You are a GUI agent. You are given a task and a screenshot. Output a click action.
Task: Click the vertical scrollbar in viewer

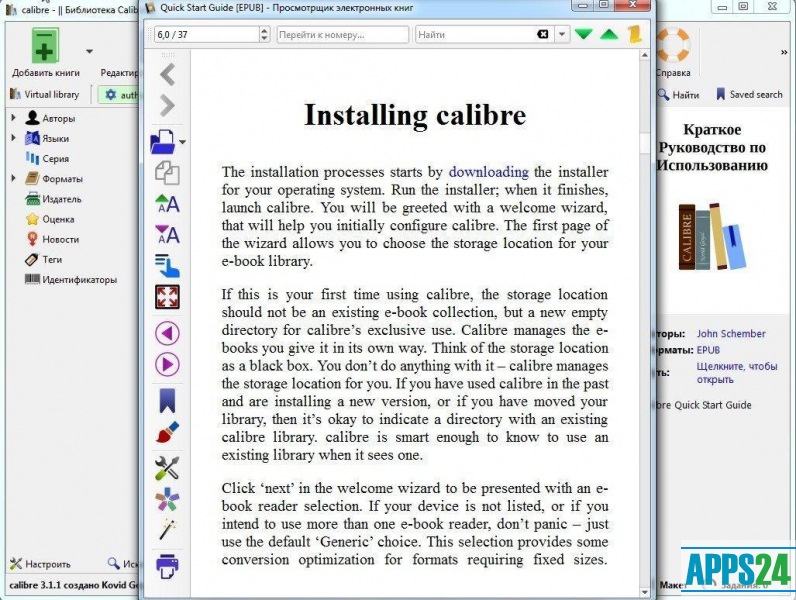click(644, 325)
